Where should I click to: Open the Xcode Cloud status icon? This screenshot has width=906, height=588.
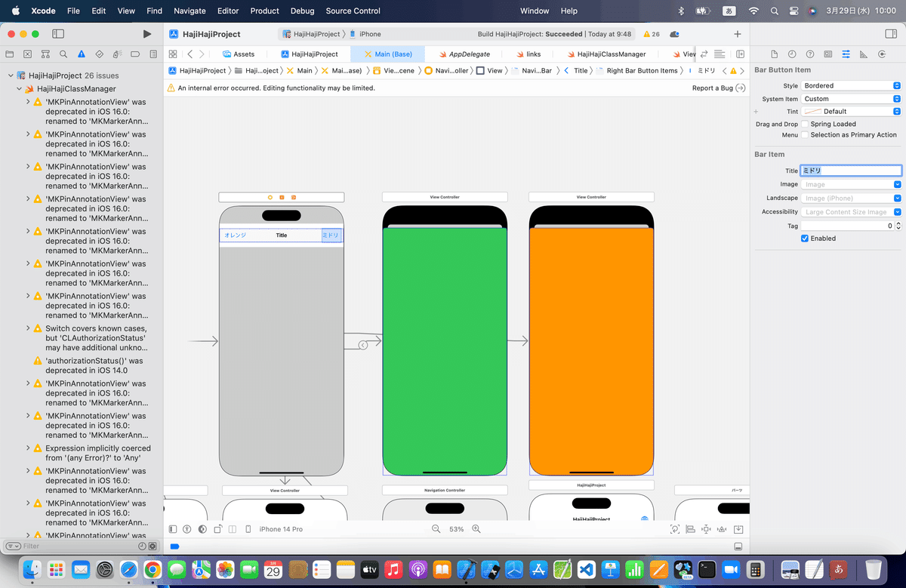[674, 34]
